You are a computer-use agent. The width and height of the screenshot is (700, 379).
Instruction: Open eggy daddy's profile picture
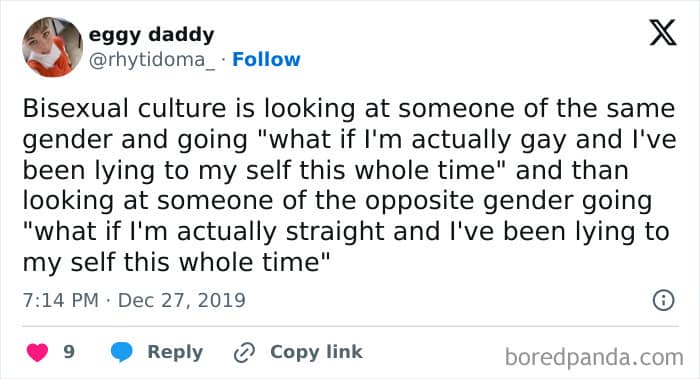[53, 47]
